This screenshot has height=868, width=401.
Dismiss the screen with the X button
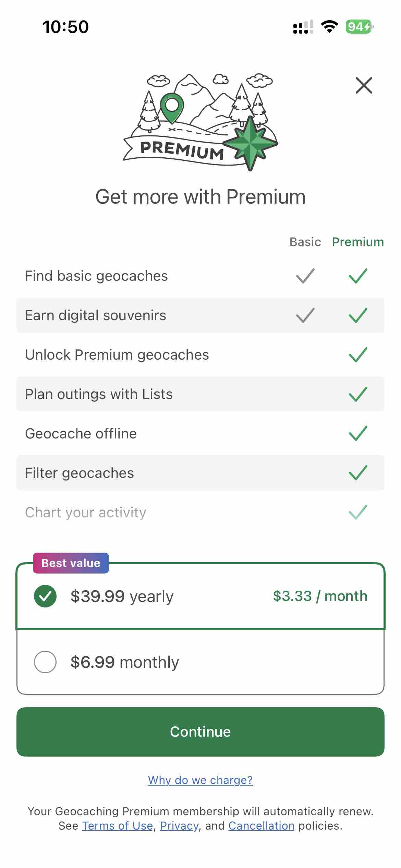pos(364,85)
